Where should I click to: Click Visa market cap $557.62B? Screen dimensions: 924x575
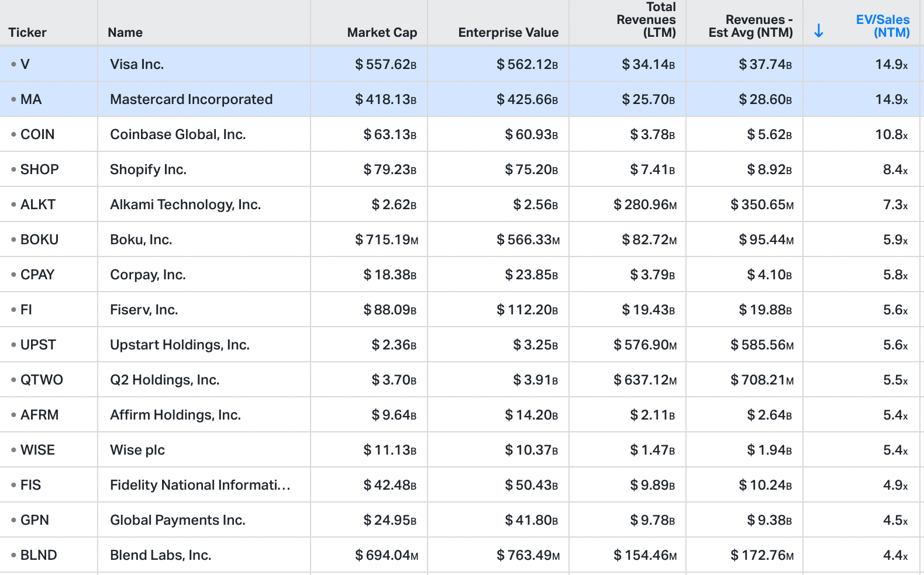click(386, 64)
